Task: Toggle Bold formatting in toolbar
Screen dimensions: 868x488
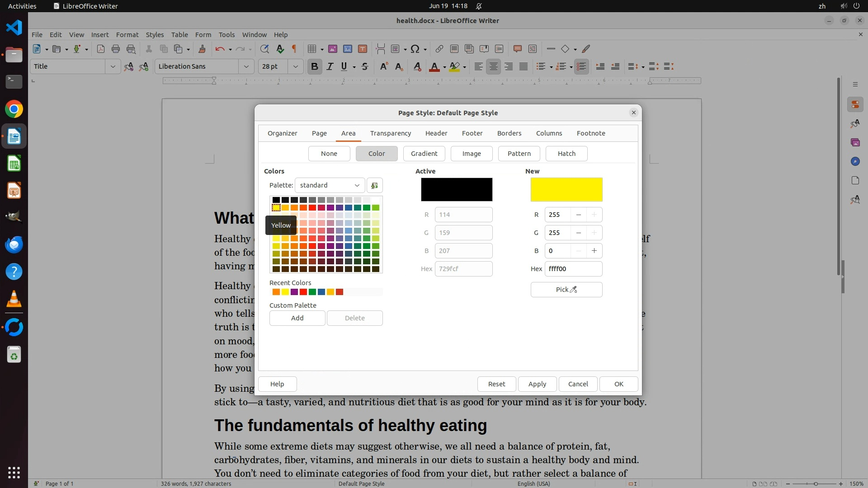Action: coord(315,66)
